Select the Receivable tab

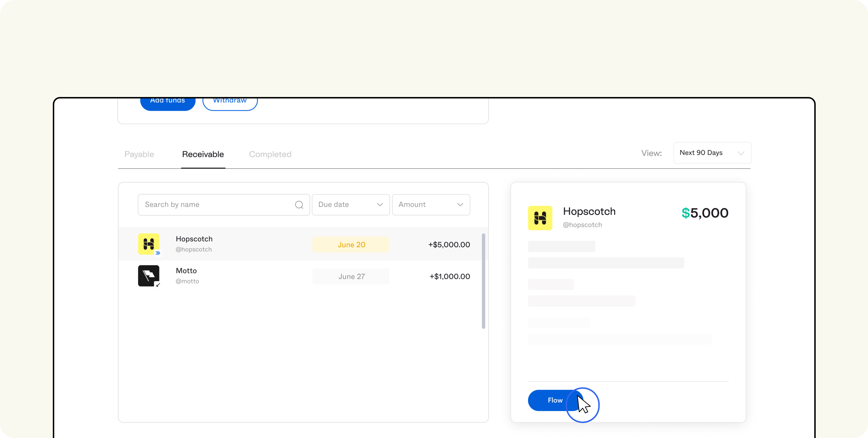[203, 154]
